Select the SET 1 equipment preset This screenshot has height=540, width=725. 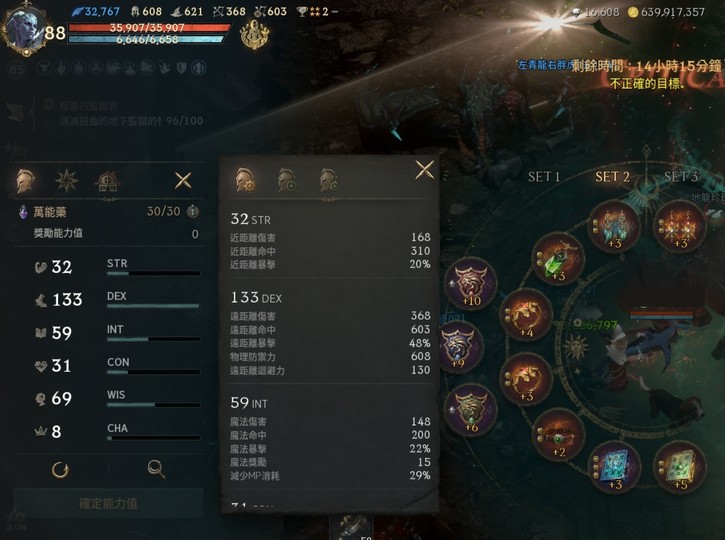(x=544, y=177)
